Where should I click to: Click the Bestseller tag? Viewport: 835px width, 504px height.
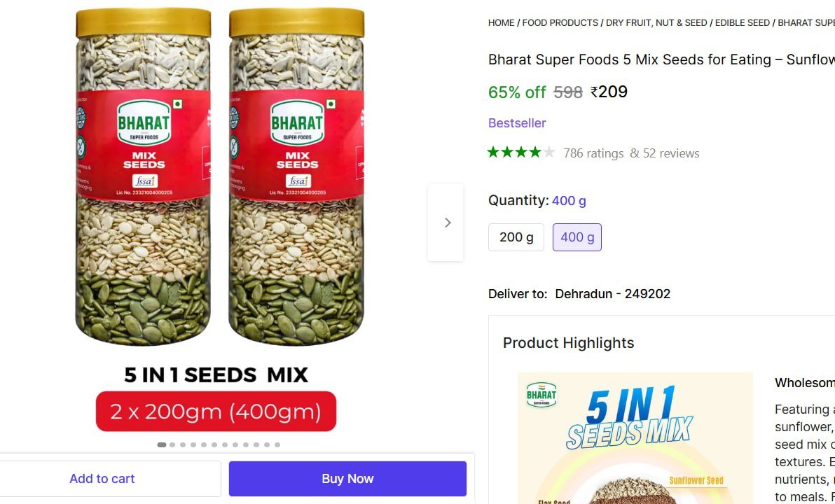pos(517,123)
